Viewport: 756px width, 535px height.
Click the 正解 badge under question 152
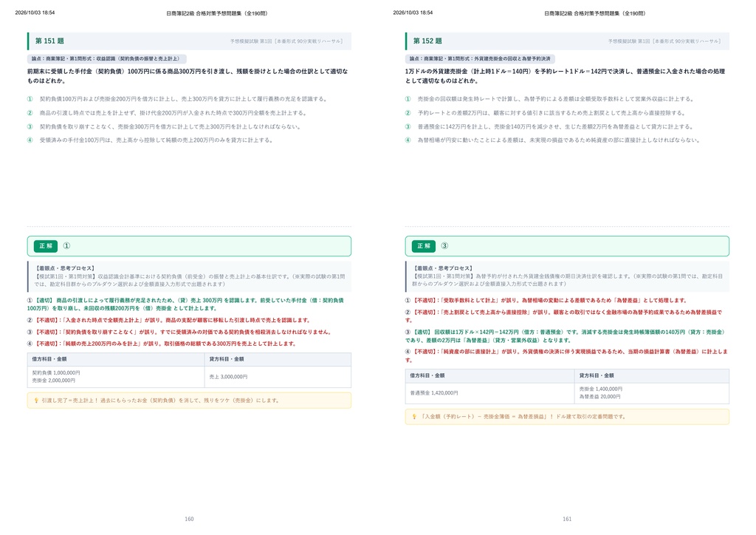pos(424,246)
